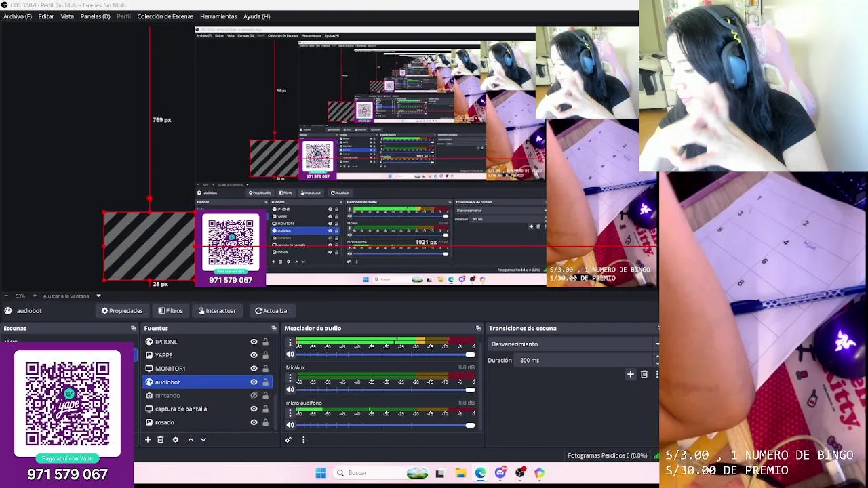
Task: Click Propiedades button
Action: click(123, 311)
